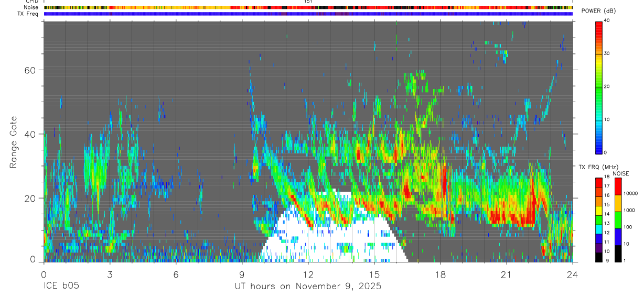Click the NOISE color scale bar

pyautogui.click(x=618, y=219)
